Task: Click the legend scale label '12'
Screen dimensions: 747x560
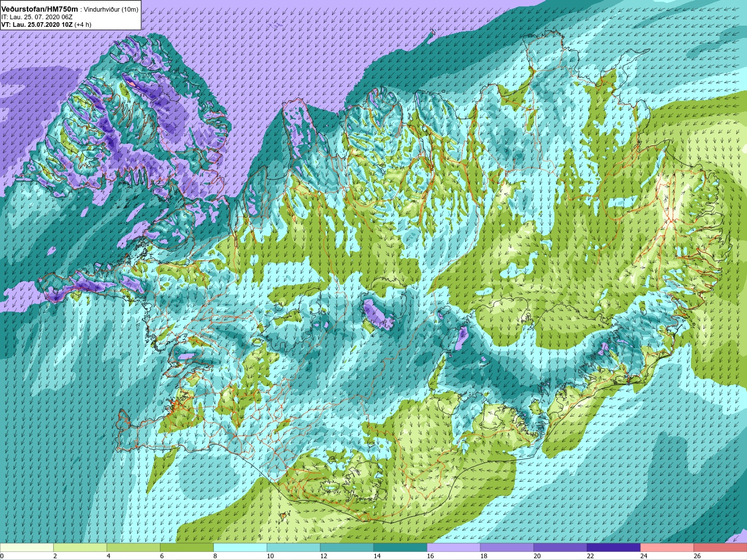Action: (x=323, y=556)
